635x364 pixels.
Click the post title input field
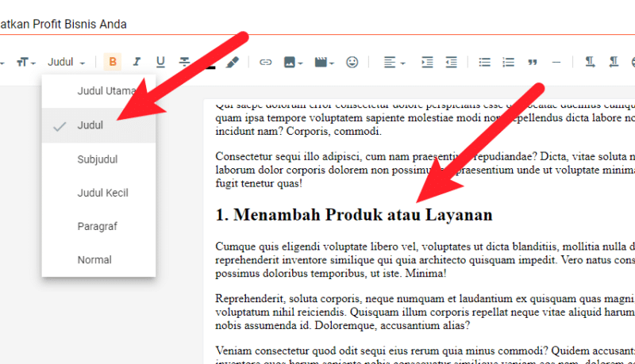tap(317, 25)
